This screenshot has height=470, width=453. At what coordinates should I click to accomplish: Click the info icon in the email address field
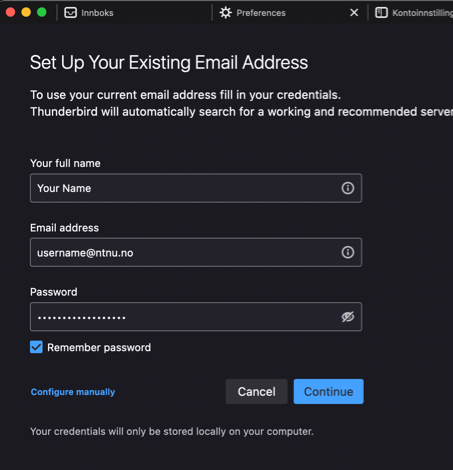[348, 252]
